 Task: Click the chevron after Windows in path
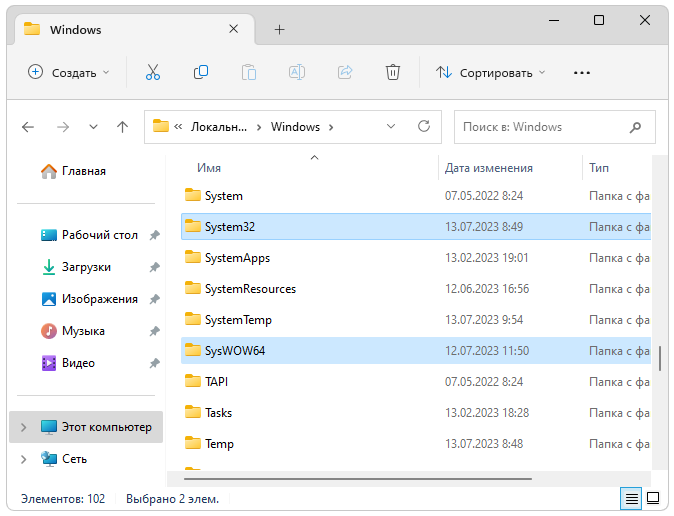pyautogui.click(x=331, y=127)
